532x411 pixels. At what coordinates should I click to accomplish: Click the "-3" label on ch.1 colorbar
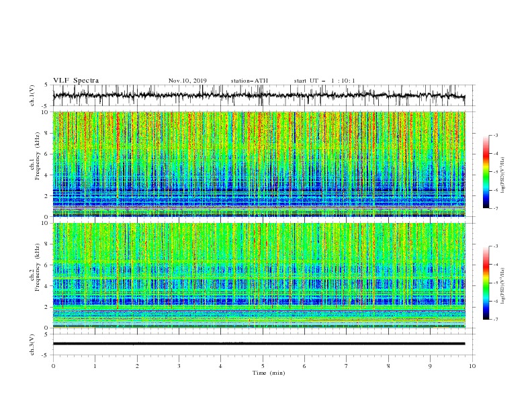[495, 135]
